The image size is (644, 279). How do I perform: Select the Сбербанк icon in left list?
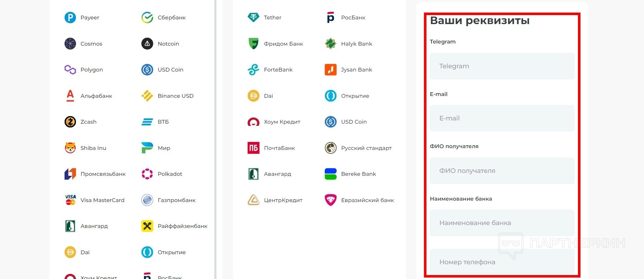coord(147,17)
